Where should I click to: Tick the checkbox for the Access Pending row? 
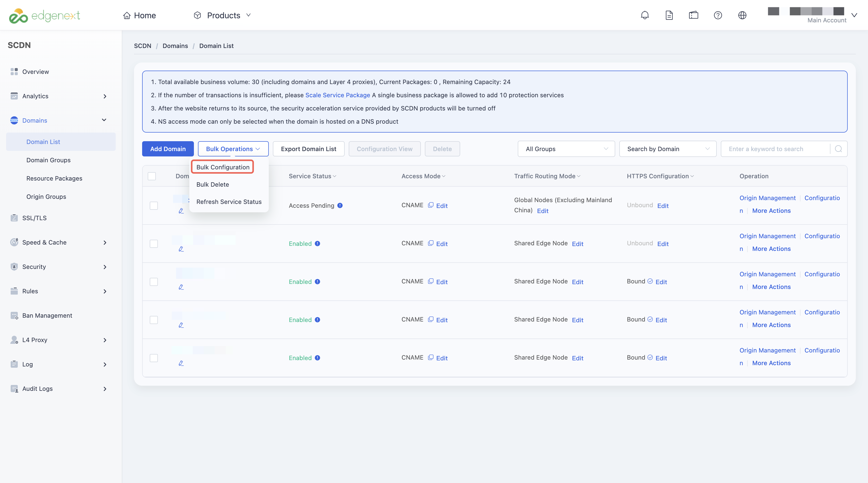tap(154, 206)
